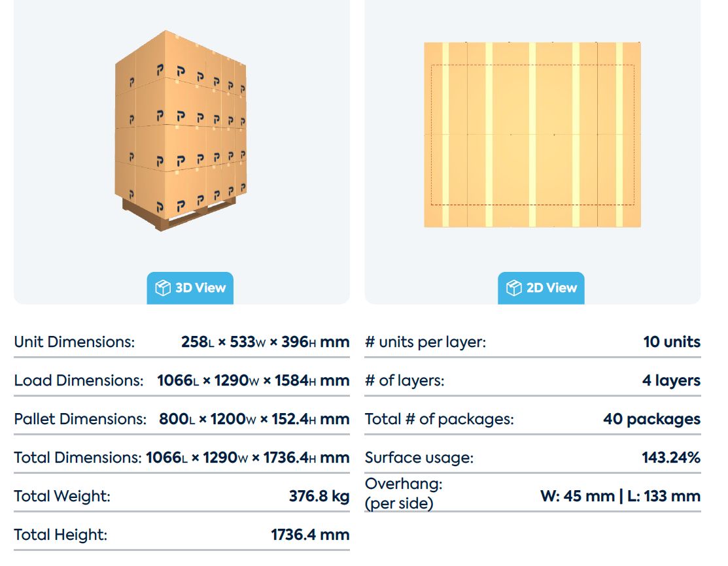
Task: Click the 10 units per layer value
Action: (672, 342)
